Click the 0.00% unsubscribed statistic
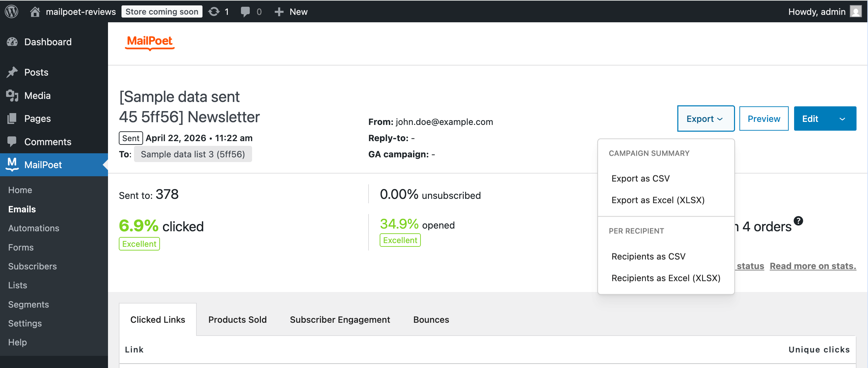 pyautogui.click(x=430, y=194)
